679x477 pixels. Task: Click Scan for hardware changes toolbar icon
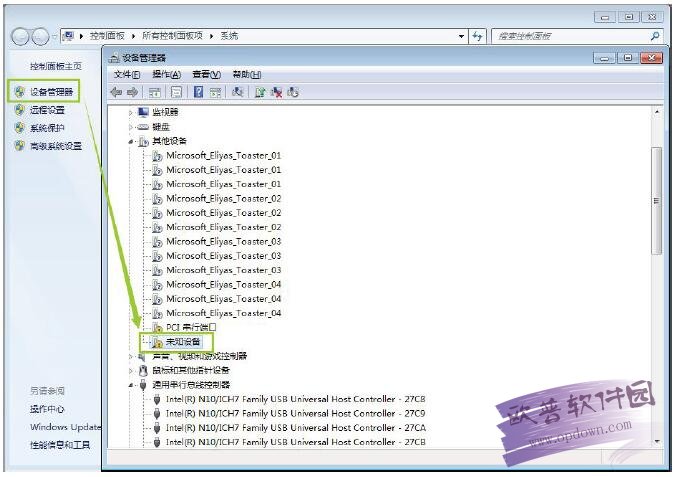(x=237, y=92)
